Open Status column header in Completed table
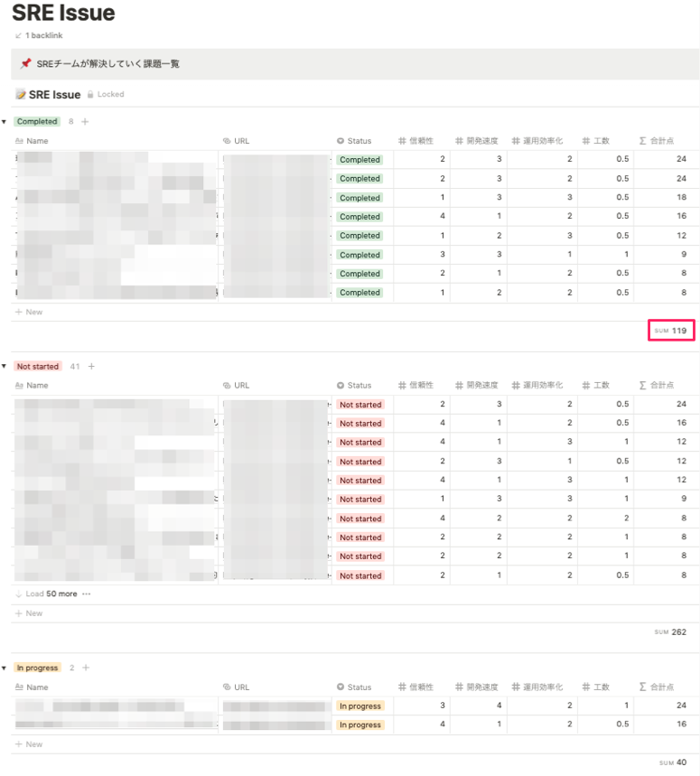 [x=354, y=141]
